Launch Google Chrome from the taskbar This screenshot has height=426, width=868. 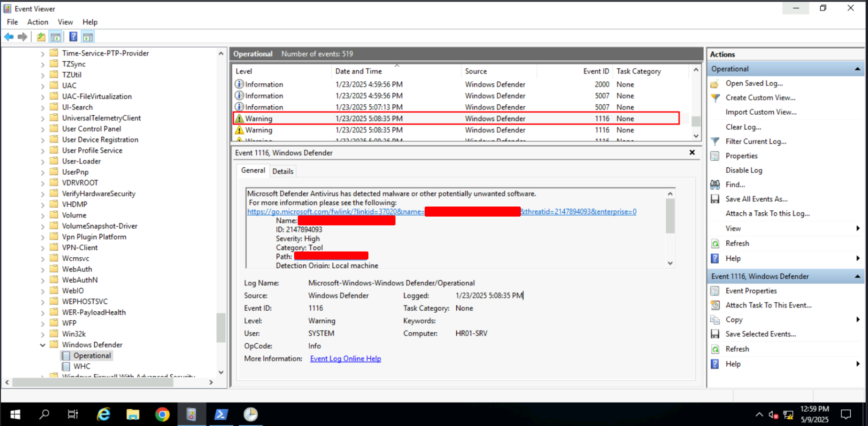coord(162,414)
